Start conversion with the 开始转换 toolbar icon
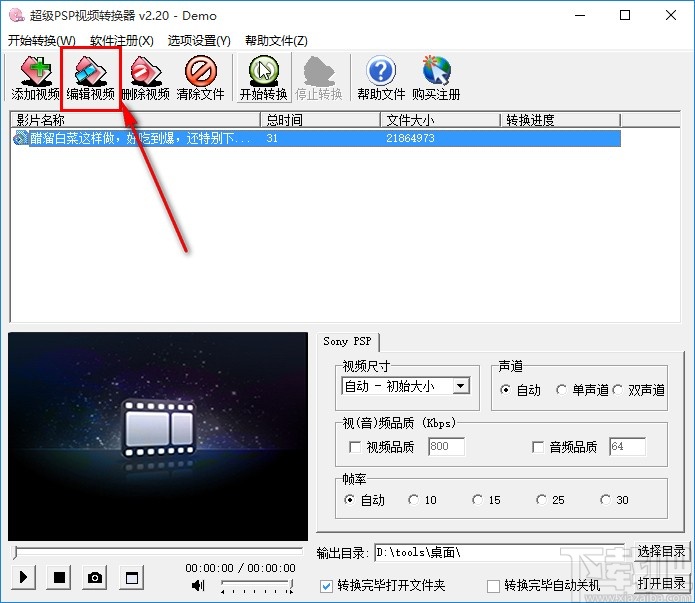Image resolution: width=695 pixels, height=603 pixels. (264, 78)
